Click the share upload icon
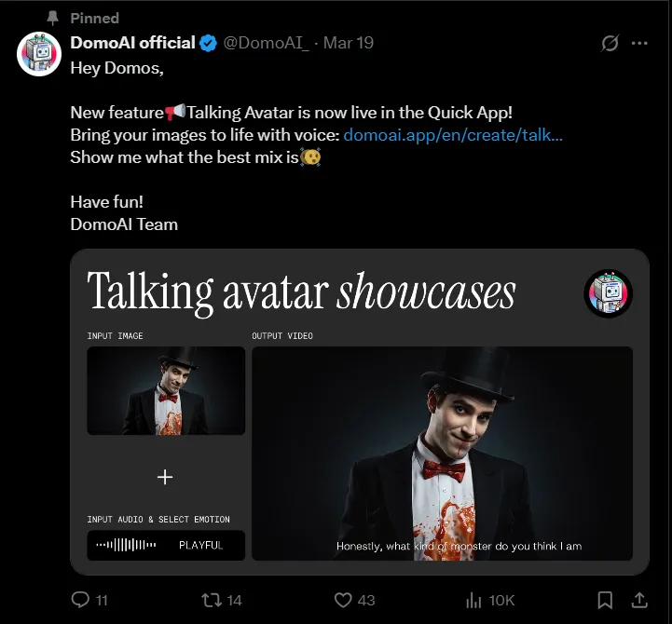Viewport: 672px width, 624px height. click(639, 600)
